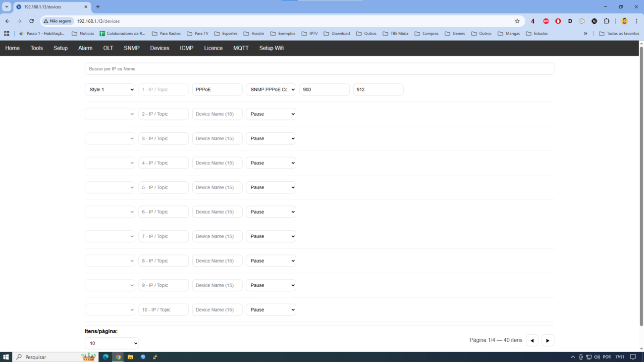Open the Chrome extensions puzzle icon
644x362 pixels.
(606, 21)
